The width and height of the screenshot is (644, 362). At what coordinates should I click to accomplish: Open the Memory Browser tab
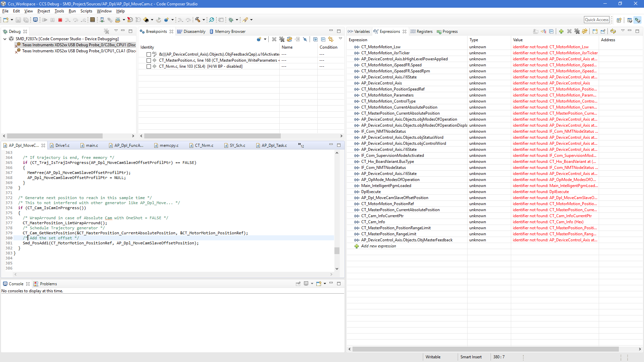click(x=230, y=32)
